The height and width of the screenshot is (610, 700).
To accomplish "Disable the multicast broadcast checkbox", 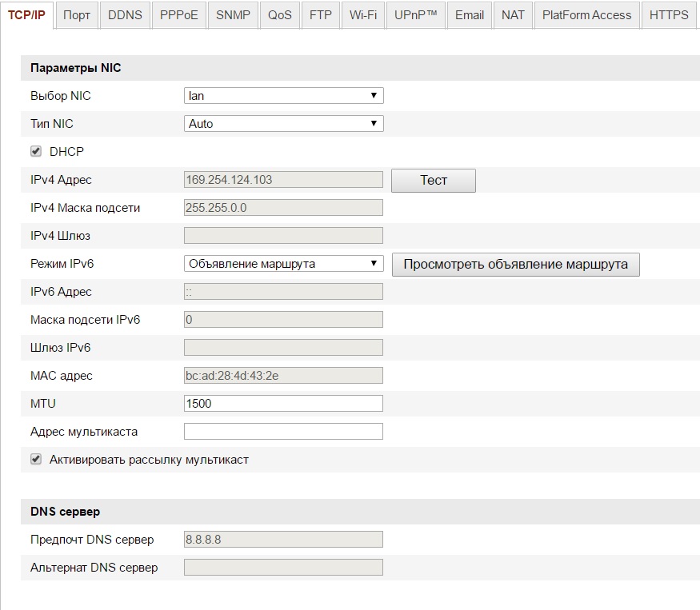I will tap(36, 460).
